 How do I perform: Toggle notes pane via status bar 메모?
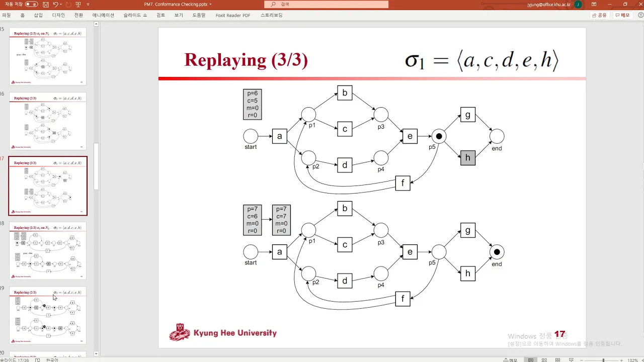(510, 359)
